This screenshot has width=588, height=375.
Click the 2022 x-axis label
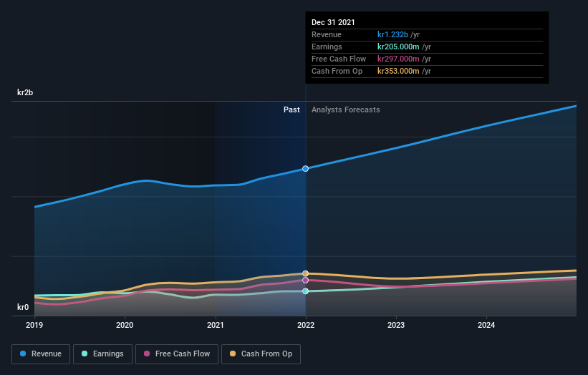pos(306,325)
